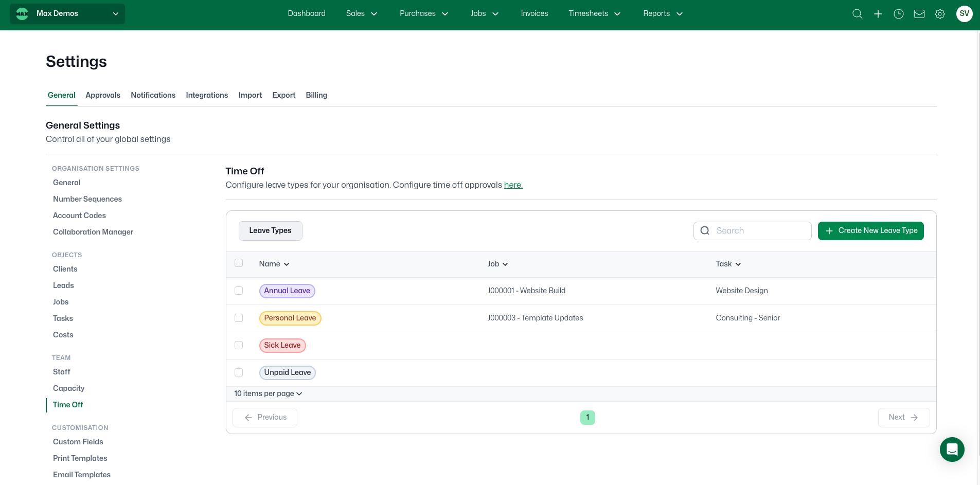Viewport: 980px width, 485px height.
Task: Tick the Sick Leave row checkbox
Action: (x=239, y=345)
